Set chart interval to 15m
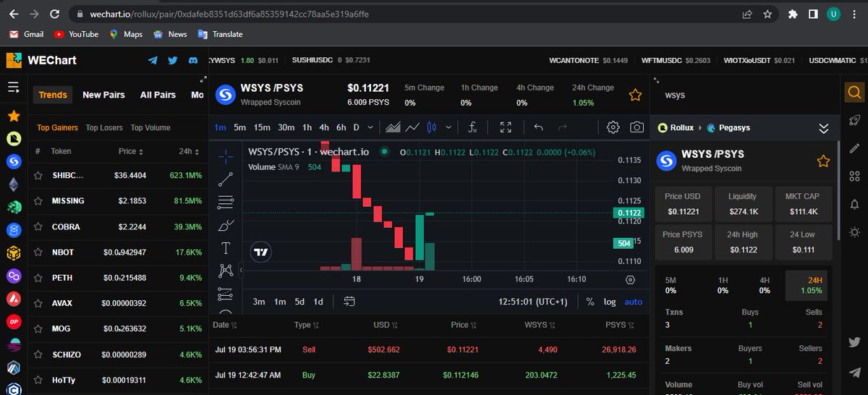The image size is (868, 395). tap(262, 127)
